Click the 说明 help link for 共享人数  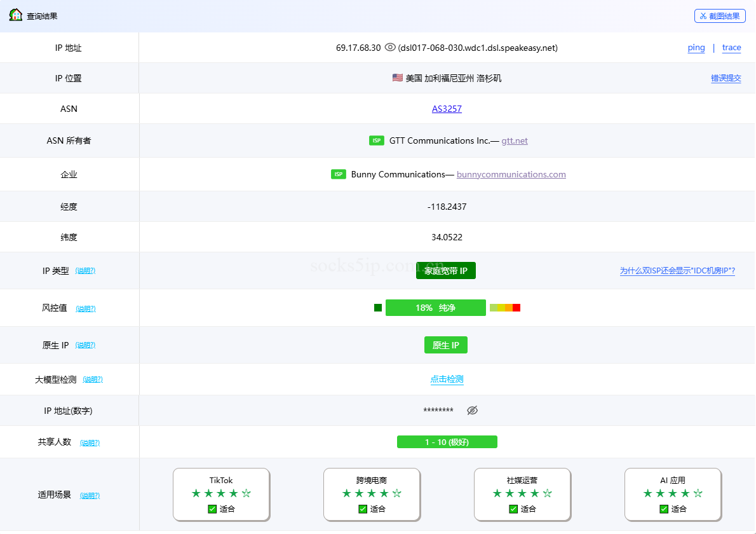pyautogui.click(x=90, y=442)
